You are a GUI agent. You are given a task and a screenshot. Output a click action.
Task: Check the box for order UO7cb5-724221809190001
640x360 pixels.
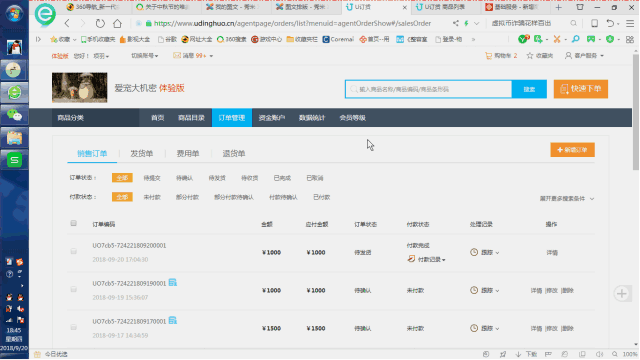coord(73,289)
